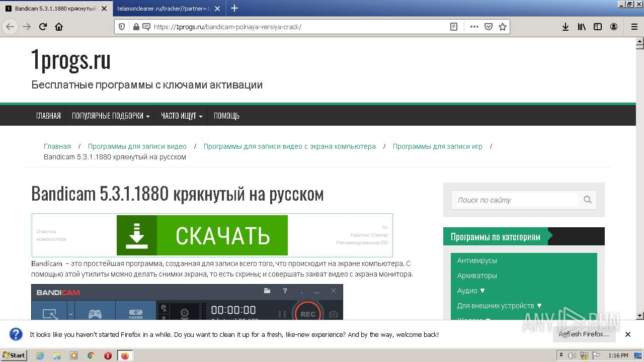
Task: Open page actions three-dot menu
Action: coord(474,27)
